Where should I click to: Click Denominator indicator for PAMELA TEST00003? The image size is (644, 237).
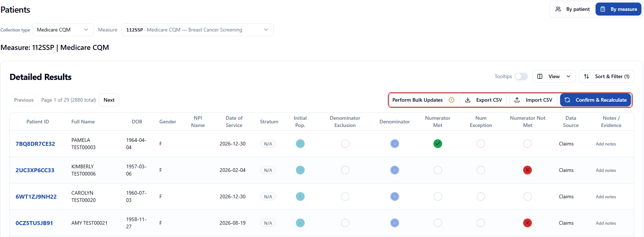tap(395, 144)
